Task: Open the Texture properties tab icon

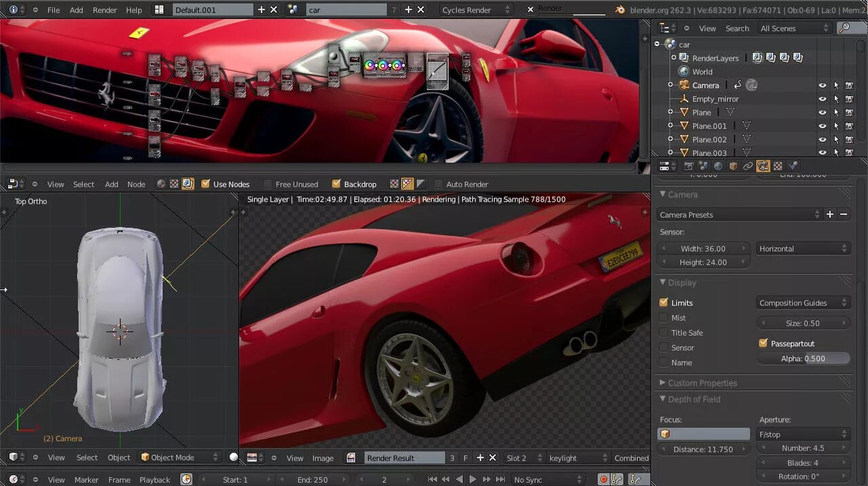Action: pos(778,166)
